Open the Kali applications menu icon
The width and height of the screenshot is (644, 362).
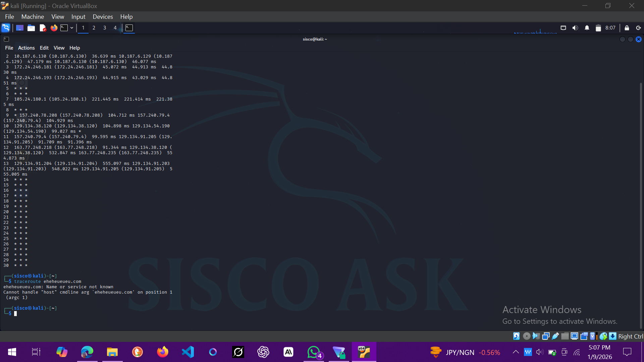point(6,28)
